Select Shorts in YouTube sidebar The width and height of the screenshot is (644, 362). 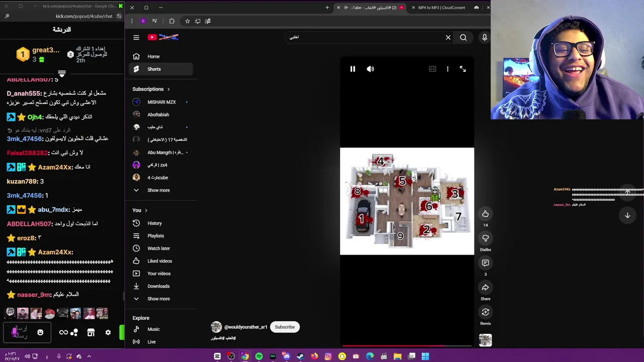click(x=161, y=69)
